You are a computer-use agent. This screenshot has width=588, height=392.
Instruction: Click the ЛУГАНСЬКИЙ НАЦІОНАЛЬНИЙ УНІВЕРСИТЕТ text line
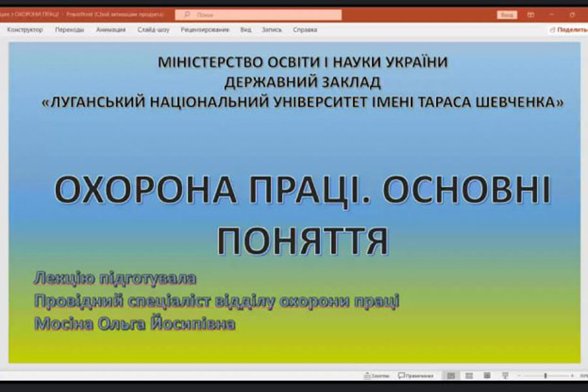coord(302,102)
